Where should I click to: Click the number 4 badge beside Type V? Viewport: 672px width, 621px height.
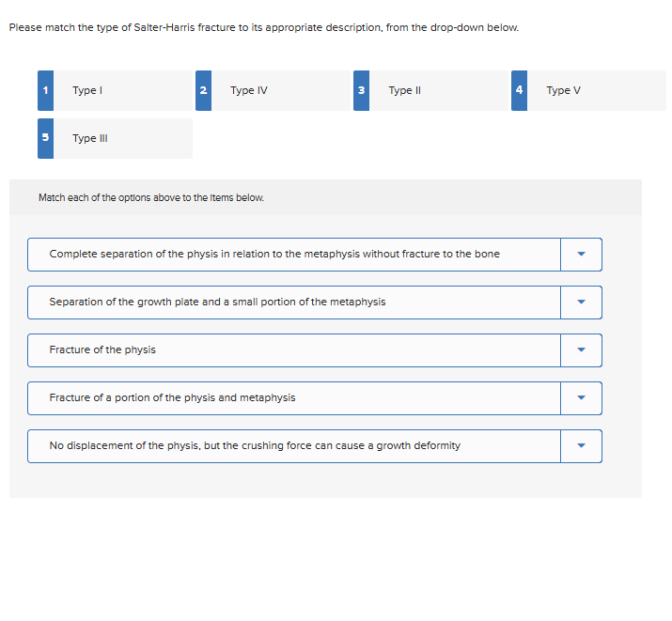(519, 90)
